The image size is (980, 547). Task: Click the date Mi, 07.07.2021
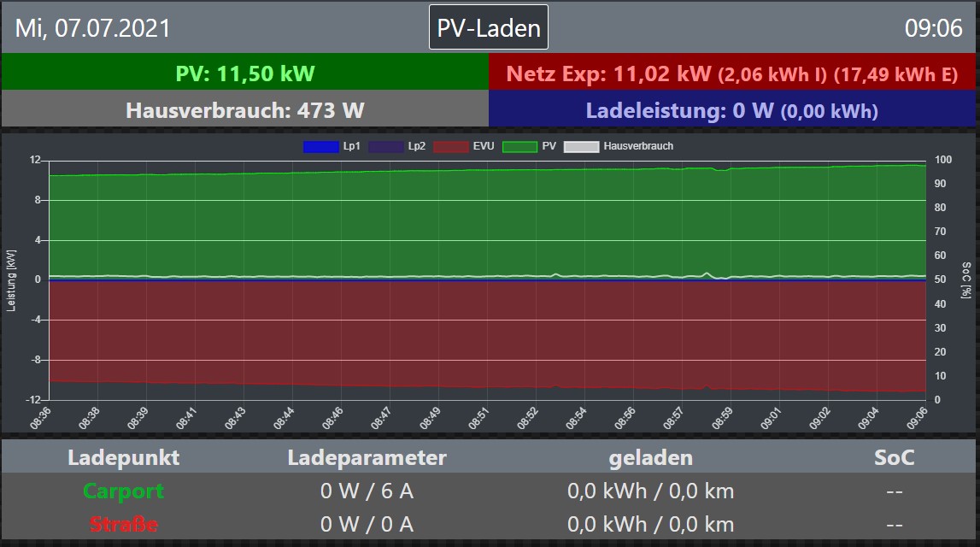coord(92,28)
